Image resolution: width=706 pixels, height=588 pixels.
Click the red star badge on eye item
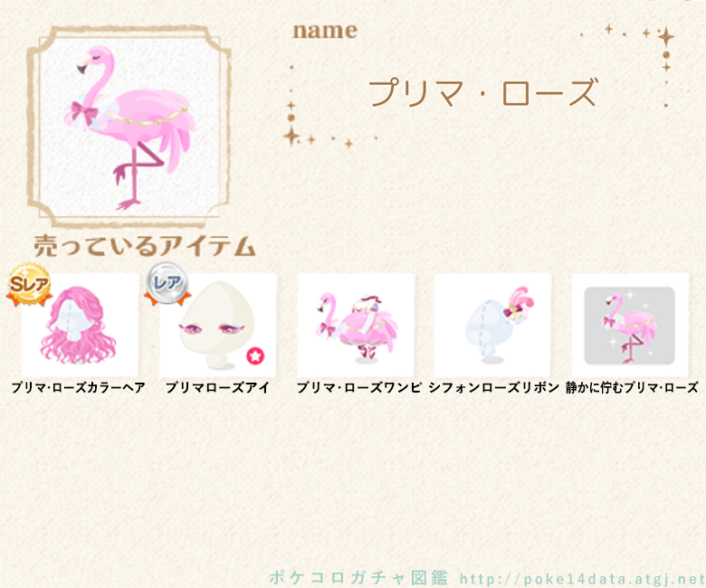pyautogui.click(x=255, y=356)
